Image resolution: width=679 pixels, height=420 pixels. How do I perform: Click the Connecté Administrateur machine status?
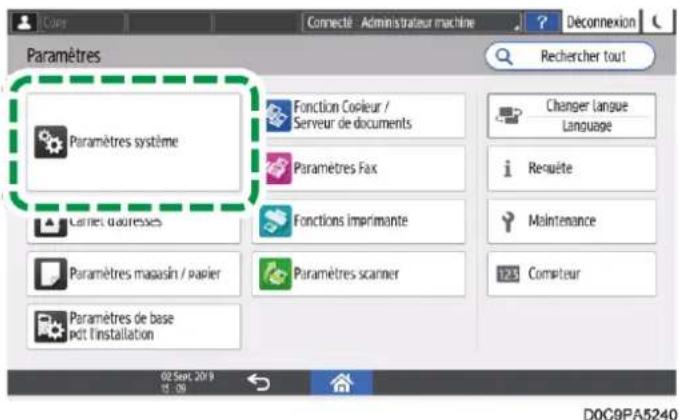click(411, 22)
